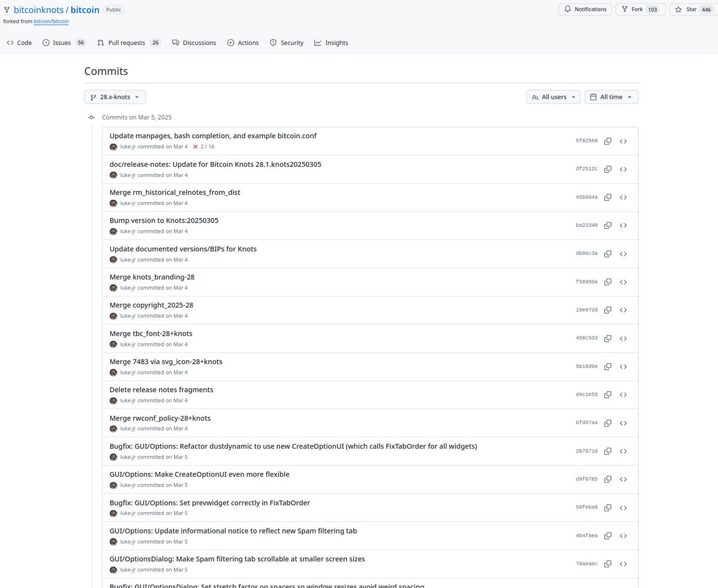Browse repository at commit db9ec3a

623,254
